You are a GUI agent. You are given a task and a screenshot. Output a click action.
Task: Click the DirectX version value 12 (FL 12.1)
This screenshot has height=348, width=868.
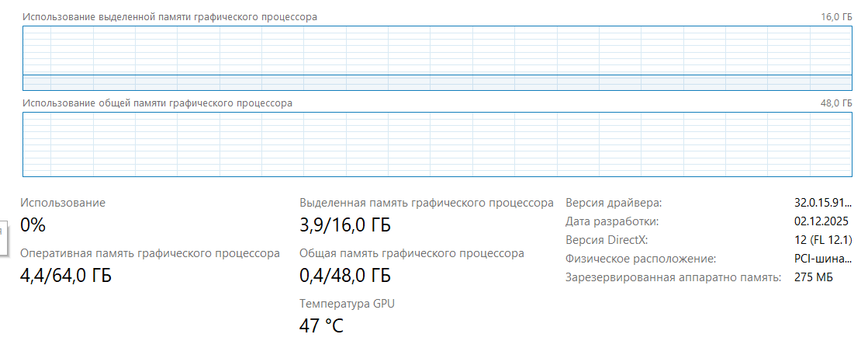pos(822,240)
